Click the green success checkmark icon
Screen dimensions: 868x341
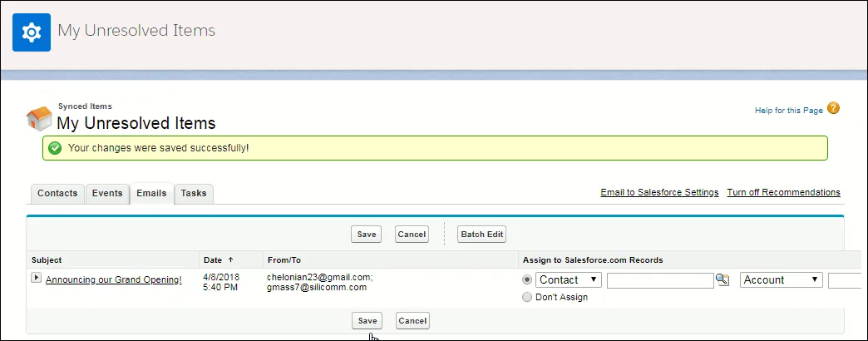[55, 148]
